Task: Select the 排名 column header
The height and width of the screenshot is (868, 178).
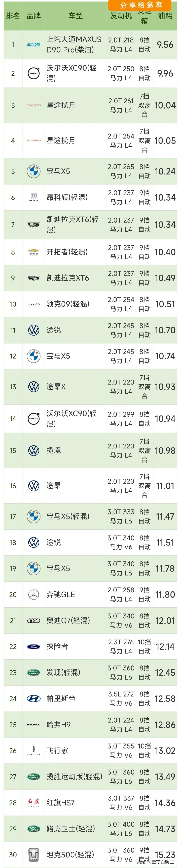Action: tap(13, 16)
